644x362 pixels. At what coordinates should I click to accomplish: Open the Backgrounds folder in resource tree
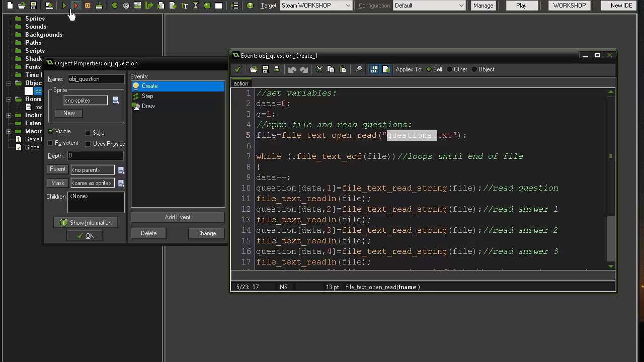coord(44,35)
